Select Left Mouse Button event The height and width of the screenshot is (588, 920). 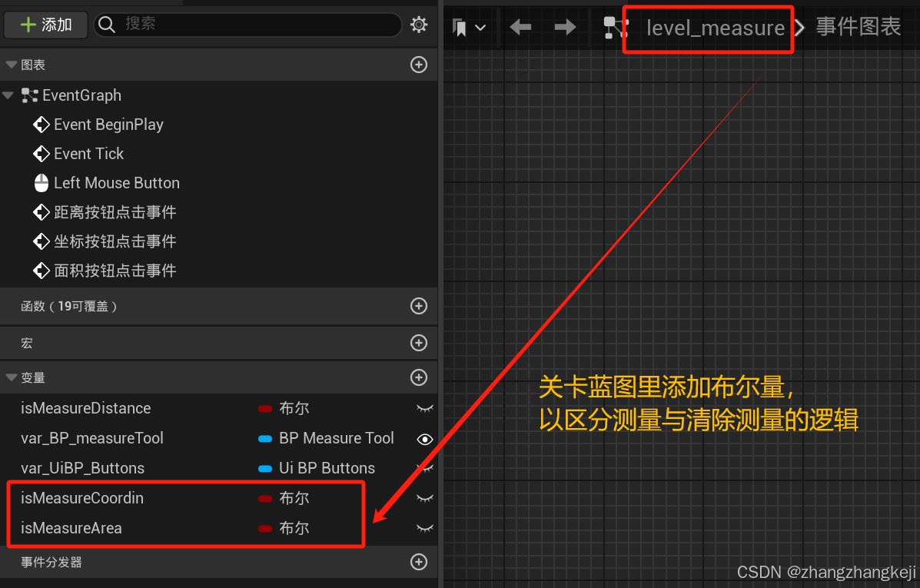click(x=117, y=183)
